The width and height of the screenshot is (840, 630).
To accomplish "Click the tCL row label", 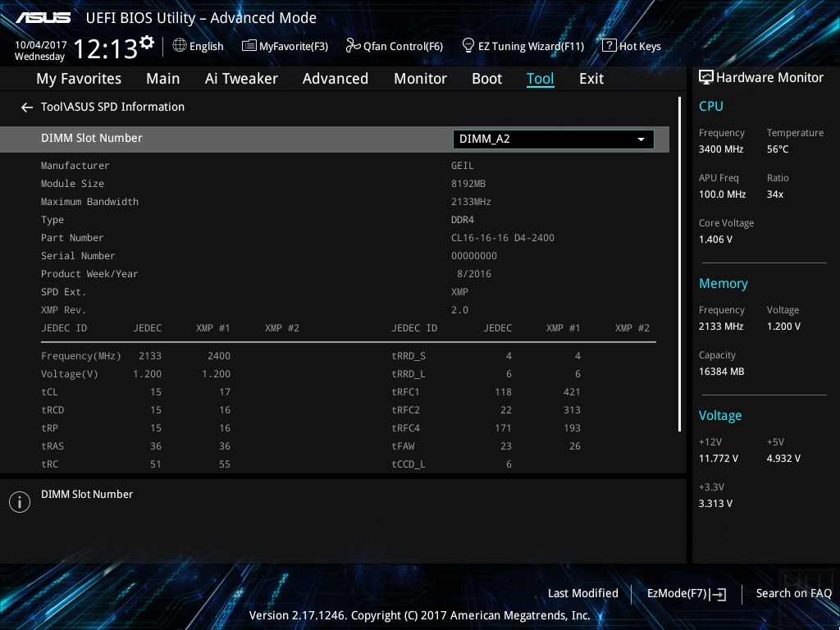I will (x=49, y=392).
